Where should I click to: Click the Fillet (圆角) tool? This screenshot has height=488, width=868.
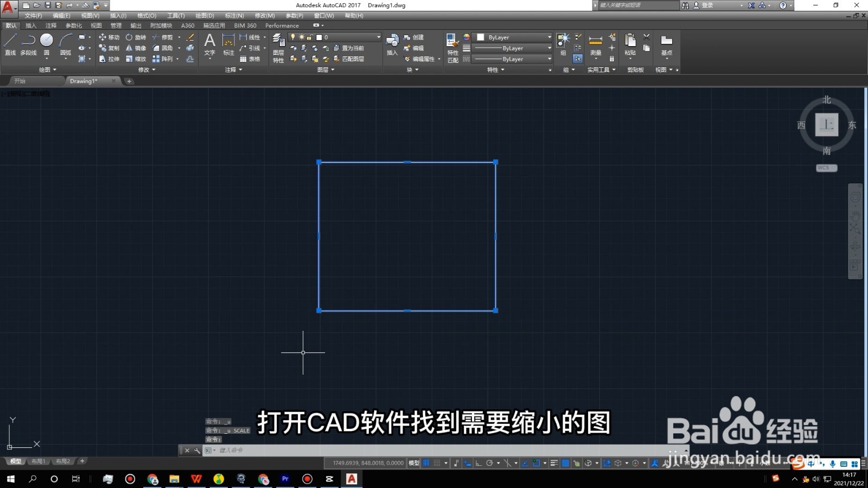(x=162, y=48)
